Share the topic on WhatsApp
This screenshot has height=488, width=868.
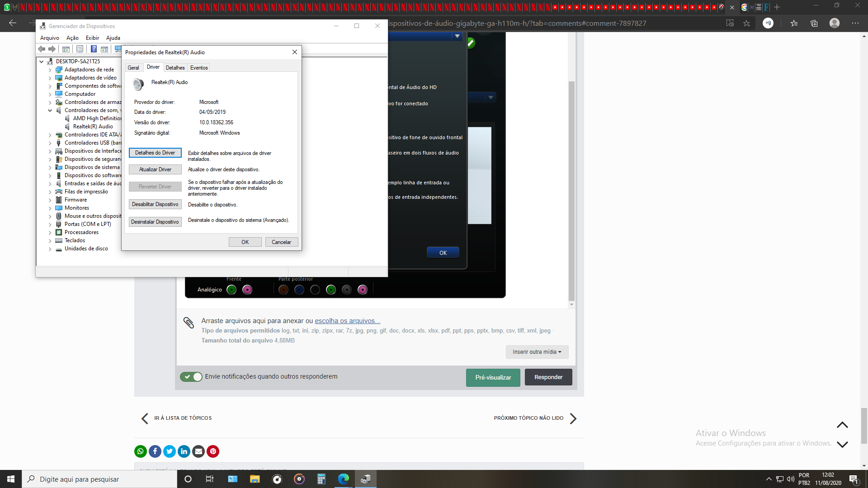point(141,451)
